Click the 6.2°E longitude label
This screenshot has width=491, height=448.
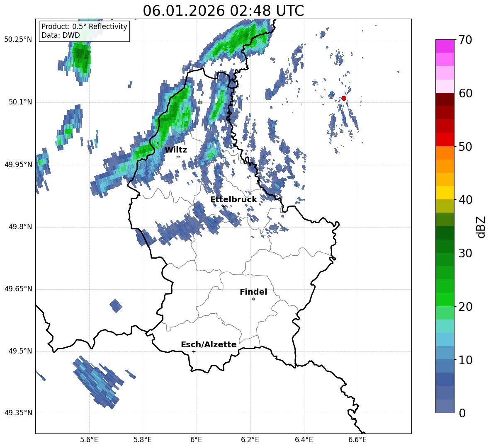[x=250, y=440]
